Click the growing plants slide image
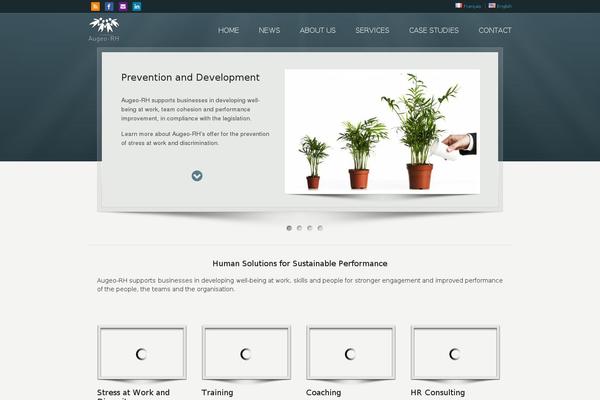600x400 pixels. pos(382,131)
